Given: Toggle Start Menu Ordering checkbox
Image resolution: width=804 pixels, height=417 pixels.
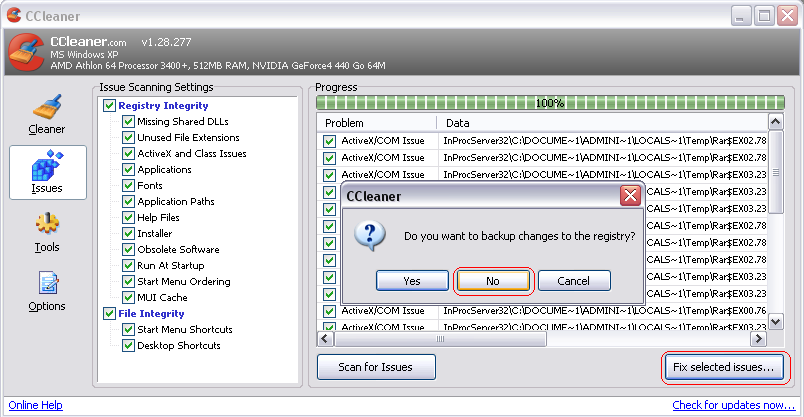Looking at the screenshot, I should (x=128, y=281).
